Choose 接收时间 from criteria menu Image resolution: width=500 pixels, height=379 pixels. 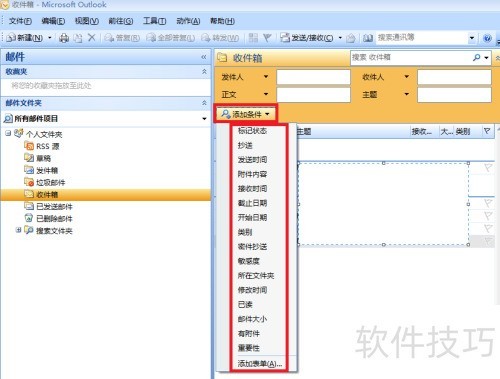click(252, 189)
